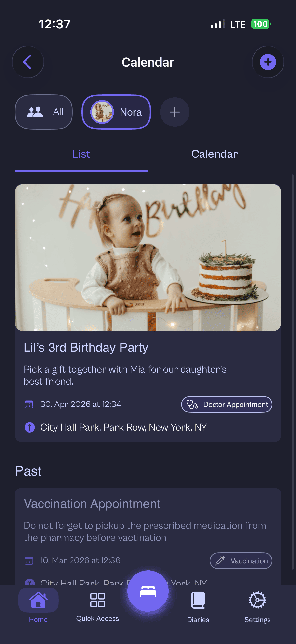The height and width of the screenshot is (644, 296).
Task: Select the All children filter
Action: click(44, 112)
